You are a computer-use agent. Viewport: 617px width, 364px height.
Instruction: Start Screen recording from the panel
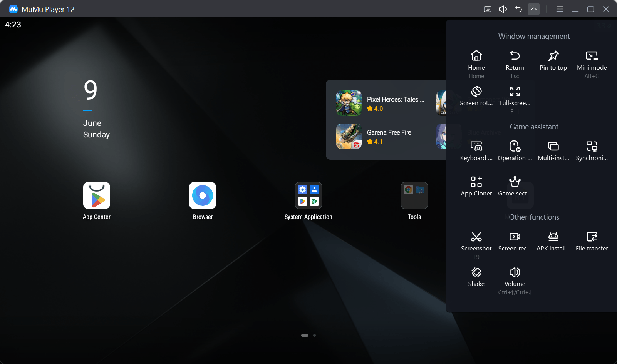point(515,237)
